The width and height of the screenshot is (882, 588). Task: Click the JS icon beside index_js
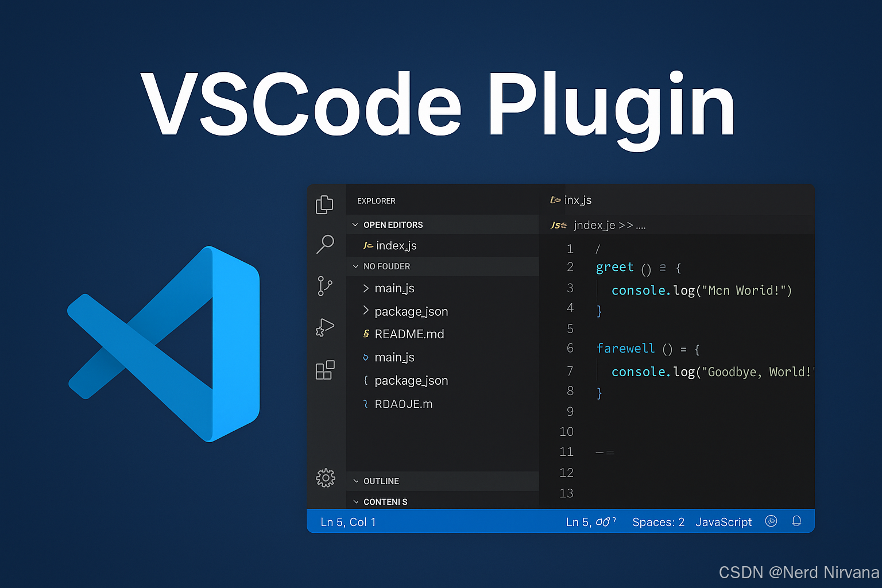[x=367, y=246]
